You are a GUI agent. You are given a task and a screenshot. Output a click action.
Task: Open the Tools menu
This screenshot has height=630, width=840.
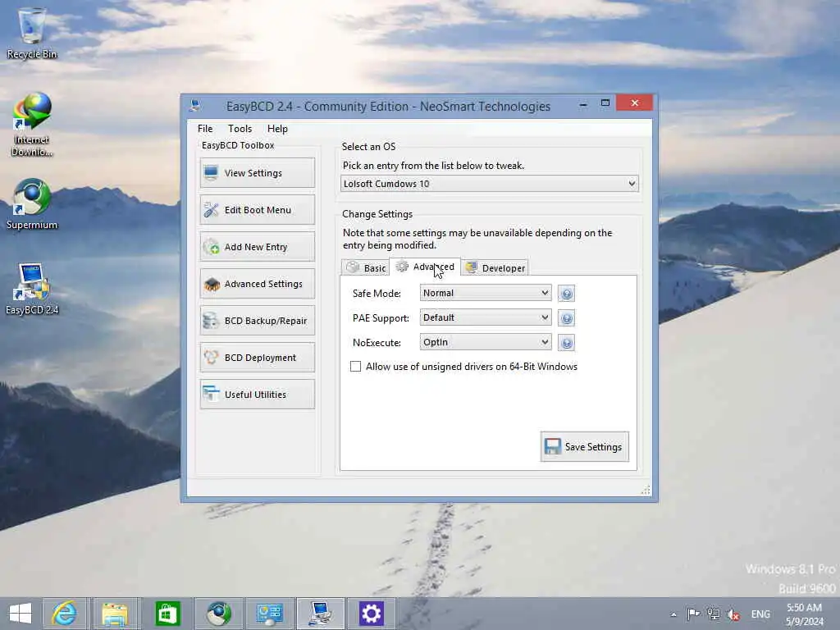pos(240,129)
